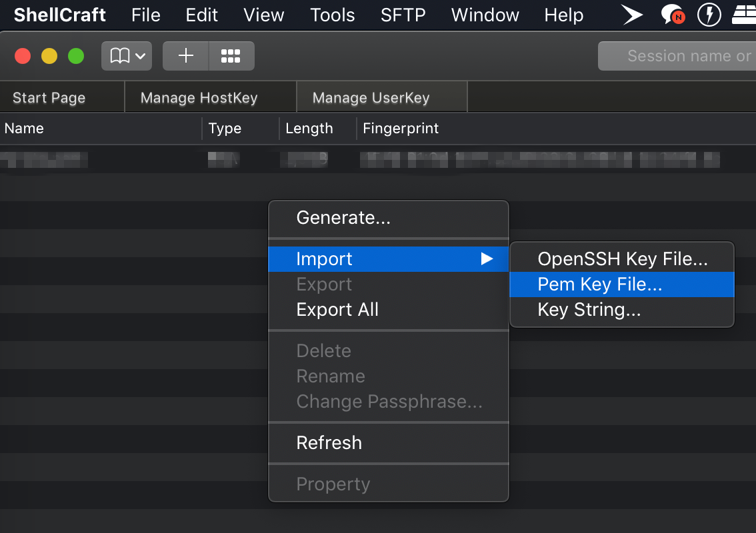Open the ShellCraft application menu
The image size is (756, 533).
(x=60, y=15)
